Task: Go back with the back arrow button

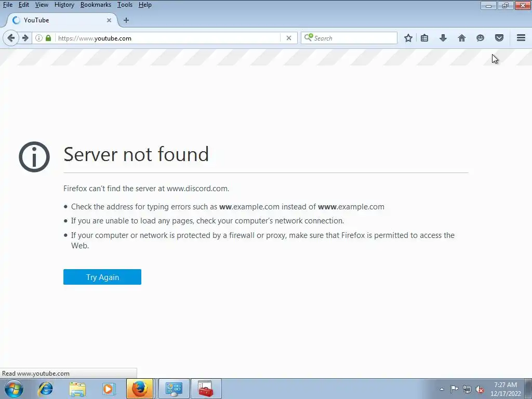Action: pyautogui.click(x=11, y=38)
